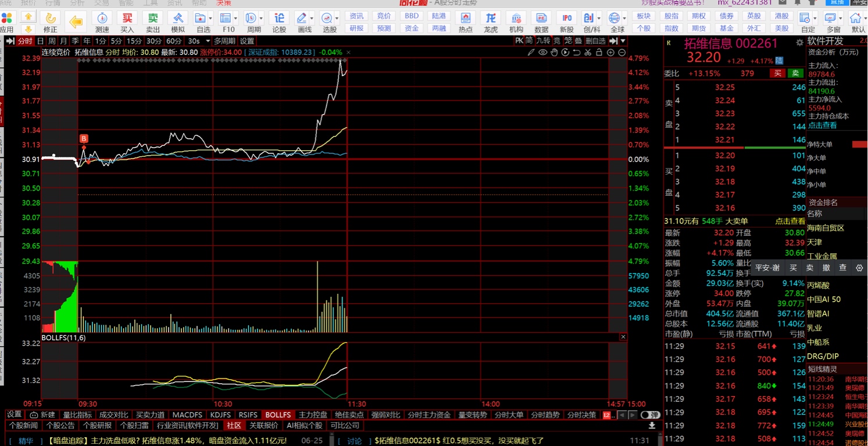The height and width of the screenshot is (446, 868).
Task: Open 模拟 simulated trading
Action: tap(178, 21)
